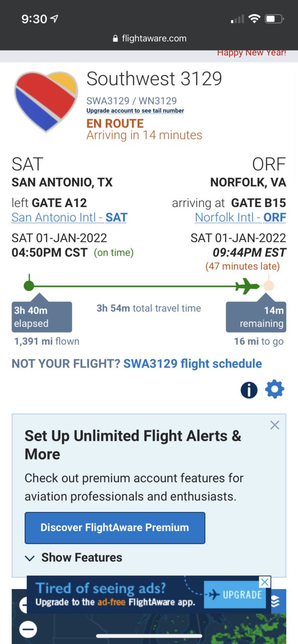Open the Norfolk Intl - ORF link

pos(241,218)
